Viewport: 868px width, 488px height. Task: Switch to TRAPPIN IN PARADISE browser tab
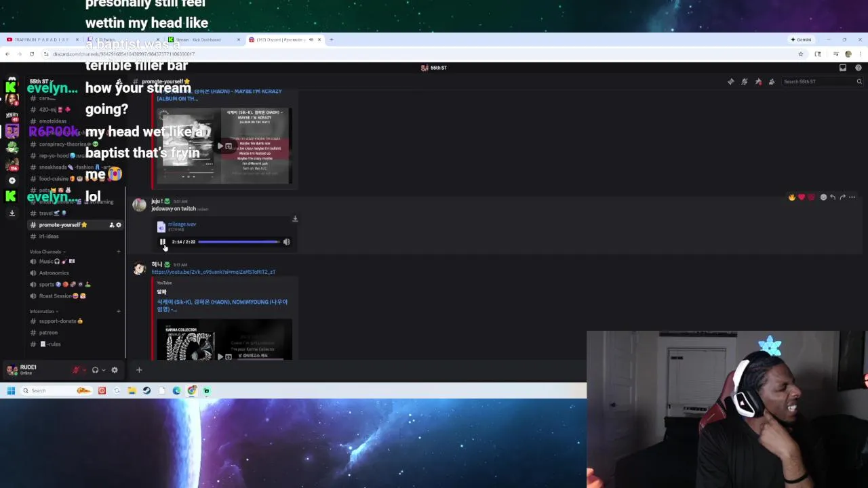click(42, 39)
